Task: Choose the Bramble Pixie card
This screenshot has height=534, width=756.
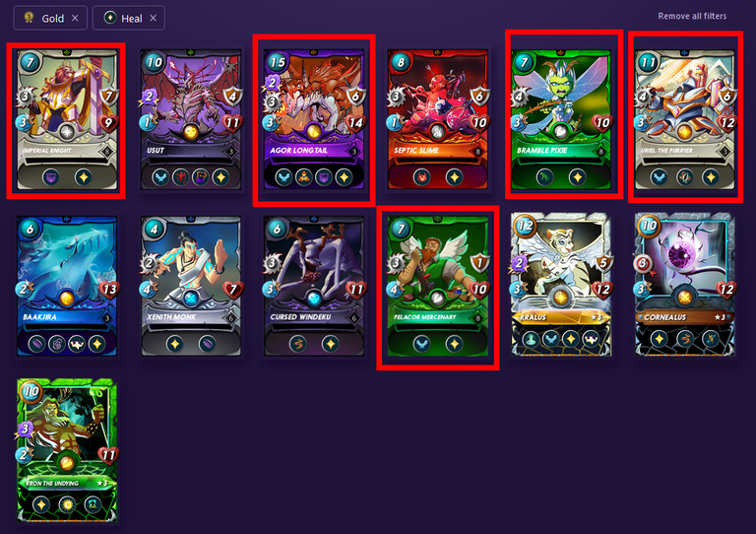Action: tap(561, 119)
